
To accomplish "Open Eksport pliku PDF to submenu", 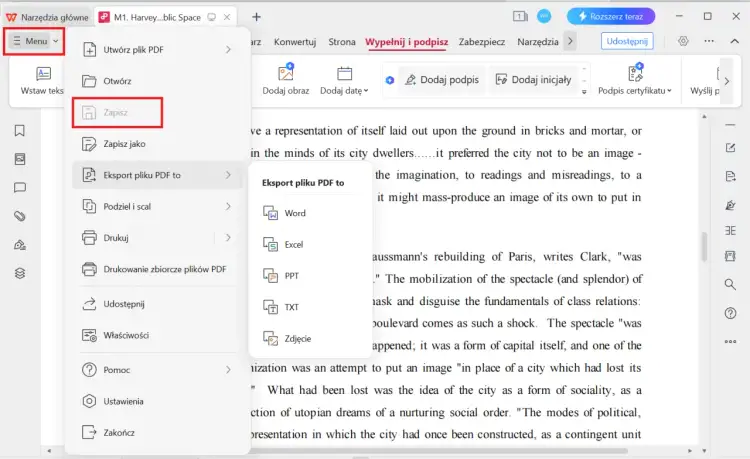I will click(157, 175).
